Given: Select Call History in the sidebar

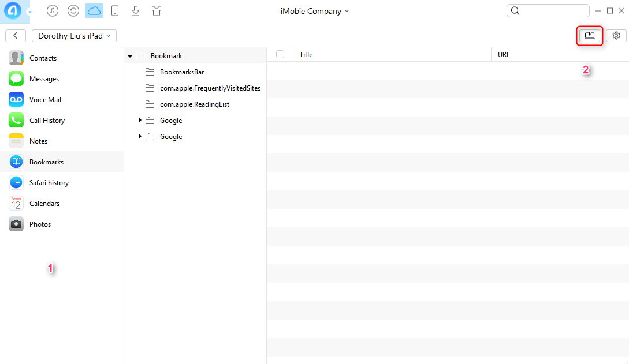Looking at the screenshot, I should click(x=62, y=121).
